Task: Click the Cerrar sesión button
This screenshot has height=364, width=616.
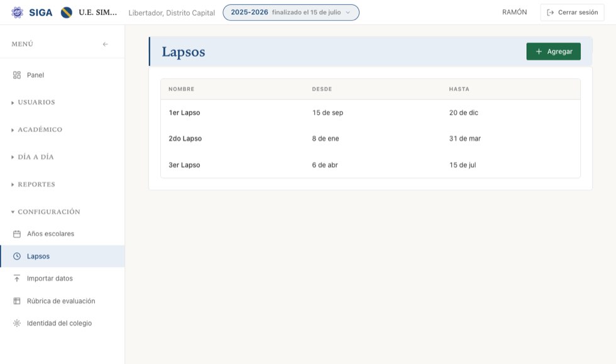Action: point(572,13)
